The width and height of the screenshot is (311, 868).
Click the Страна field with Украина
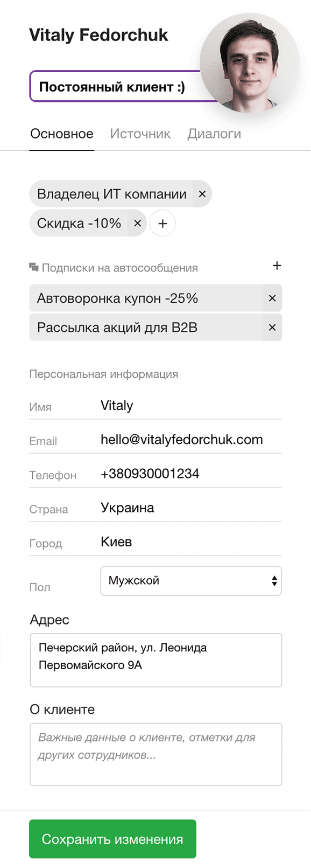pyautogui.click(x=191, y=508)
